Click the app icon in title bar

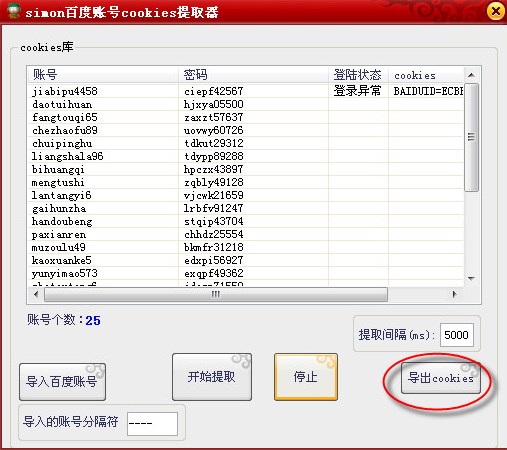pyautogui.click(x=13, y=11)
